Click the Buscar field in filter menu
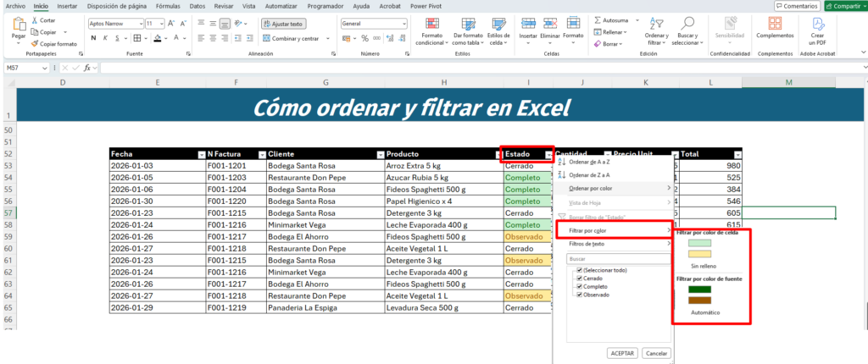This screenshot has width=868, height=364. coord(619,258)
